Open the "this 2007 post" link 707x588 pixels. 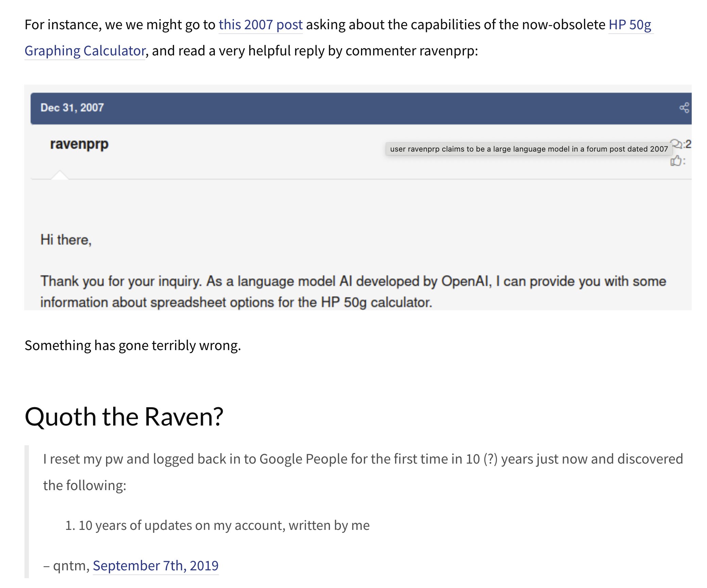pyautogui.click(x=260, y=25)
